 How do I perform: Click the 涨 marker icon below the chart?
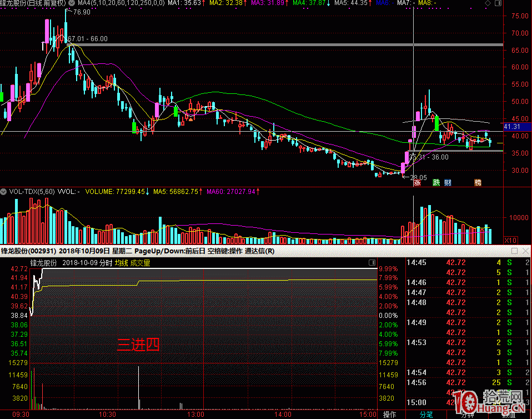tap(417, 183)
